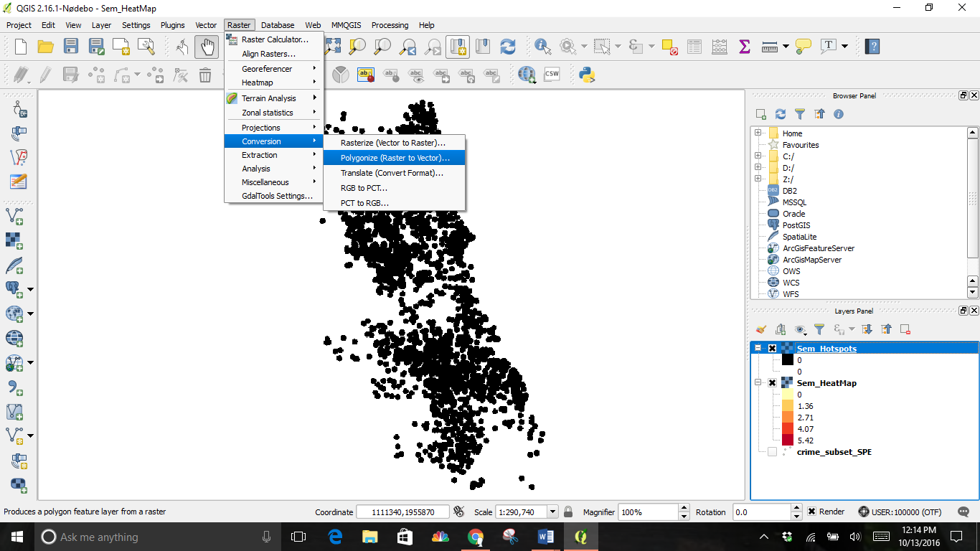980x551 pixels.
Task: Open the statistical summary sigma icon
Action: click(744, 47)
